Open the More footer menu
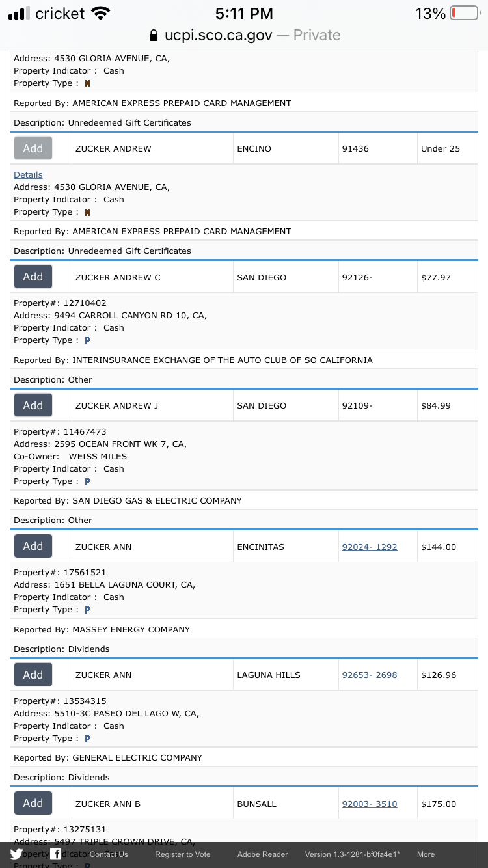488x868 pixels. coord(426,854)
